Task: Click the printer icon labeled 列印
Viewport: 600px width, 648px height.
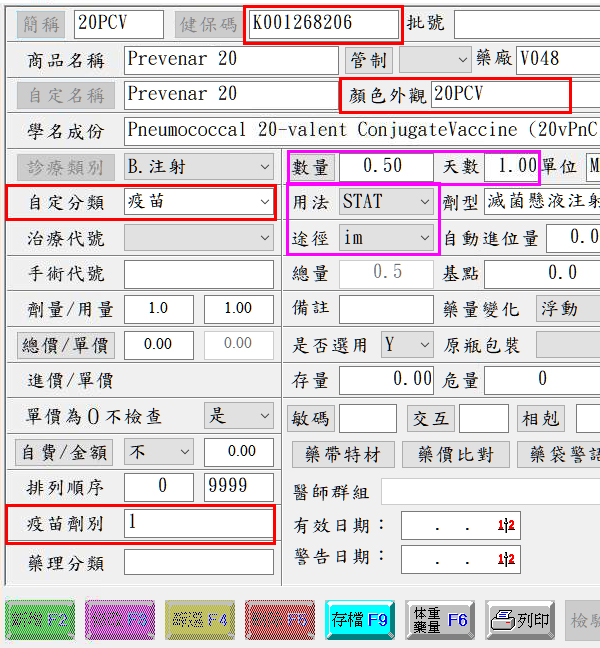Action: 520,620
